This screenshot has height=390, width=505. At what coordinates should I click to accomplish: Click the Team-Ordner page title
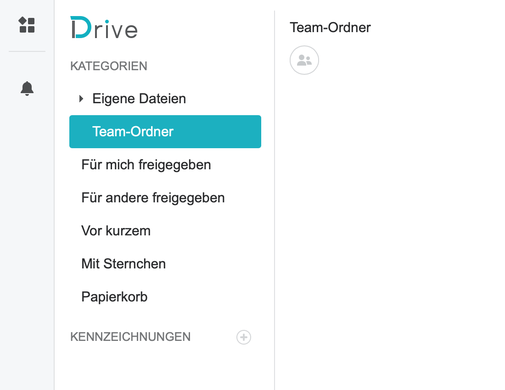click(330, 27)
